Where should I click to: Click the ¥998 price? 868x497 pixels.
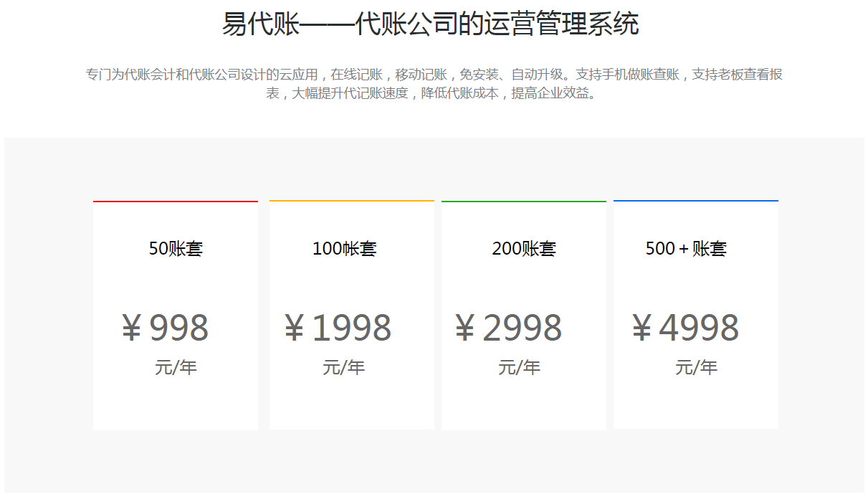coord(166,328)
